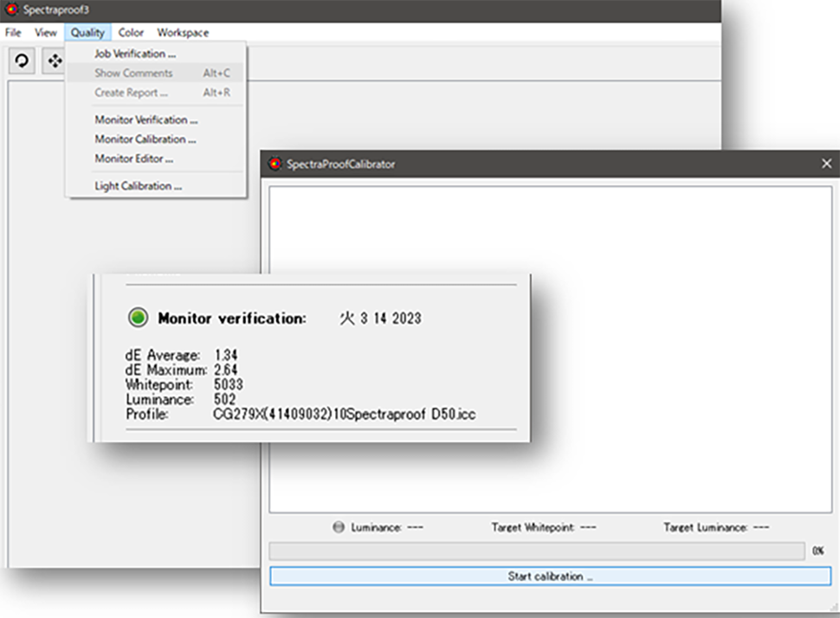The width and height of the screenshot is (840, 618).
Task: Click the SpectraProofCalibrator title bar icon
Action: click(275, 164)
